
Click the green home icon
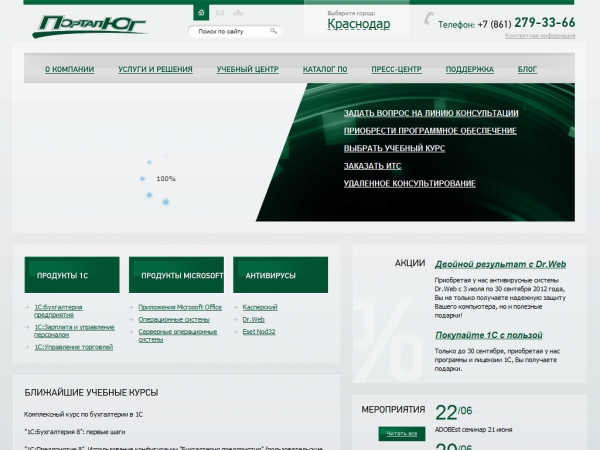201,13
